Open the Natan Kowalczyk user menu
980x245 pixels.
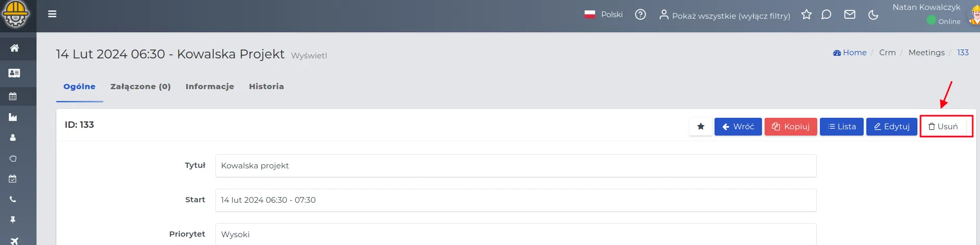point(926,7)
